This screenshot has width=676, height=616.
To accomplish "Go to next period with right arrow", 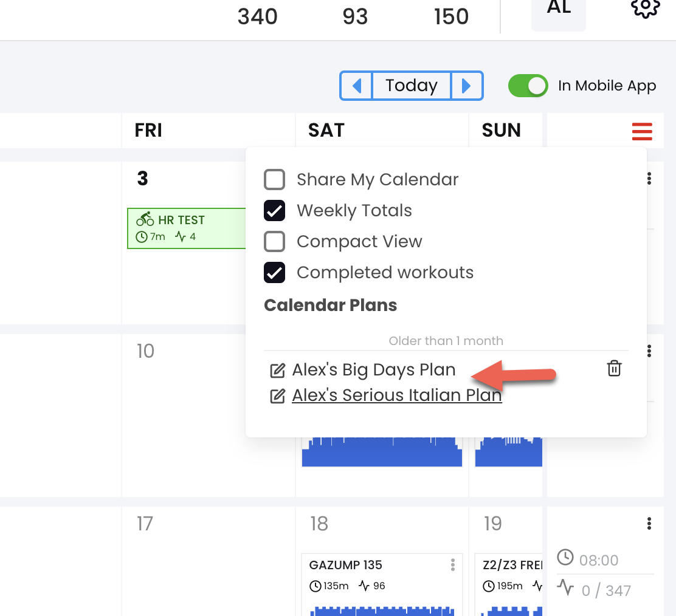I will click(x=466, y=86).
